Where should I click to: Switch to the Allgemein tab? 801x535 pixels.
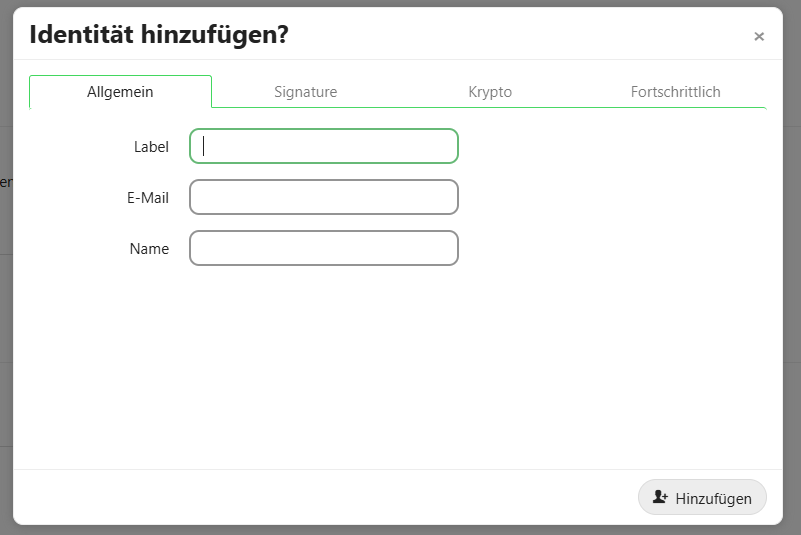tap(120, 92)
